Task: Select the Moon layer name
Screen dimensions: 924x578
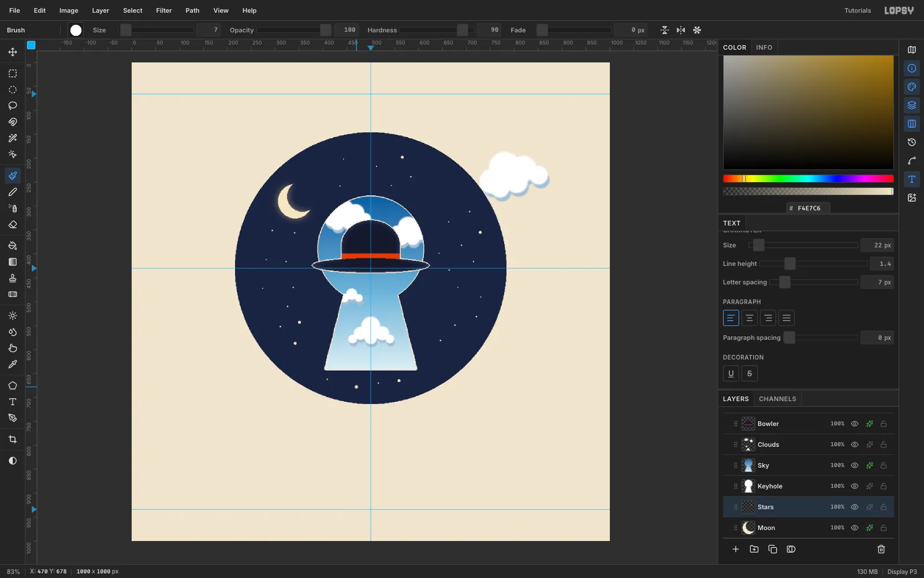Action: coord(766,528)
